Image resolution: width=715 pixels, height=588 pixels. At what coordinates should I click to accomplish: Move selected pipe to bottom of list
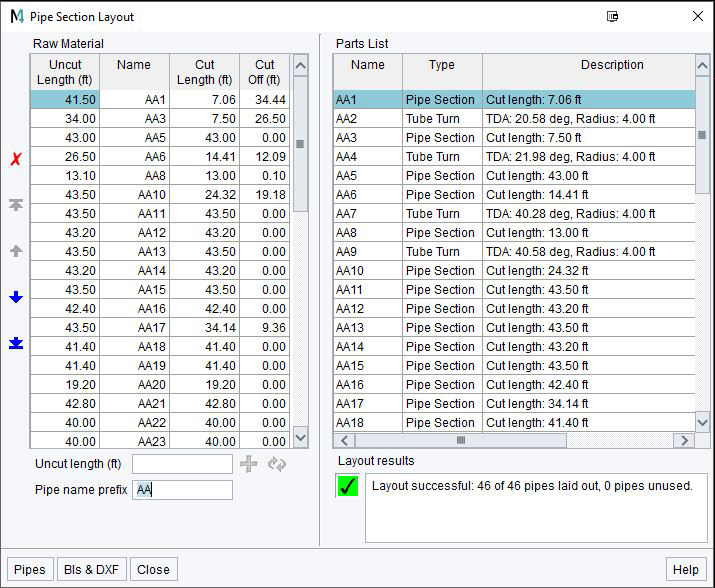[x=15, y=343]
